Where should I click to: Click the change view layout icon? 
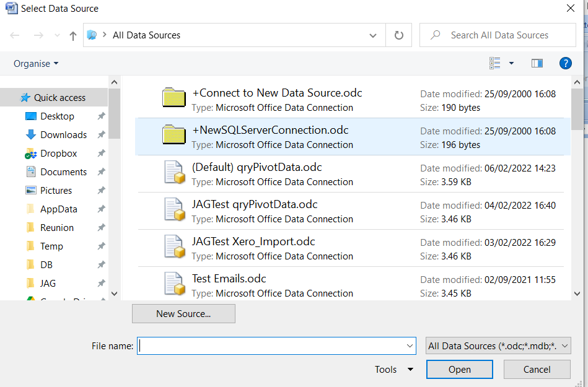(x=494, y=63)
